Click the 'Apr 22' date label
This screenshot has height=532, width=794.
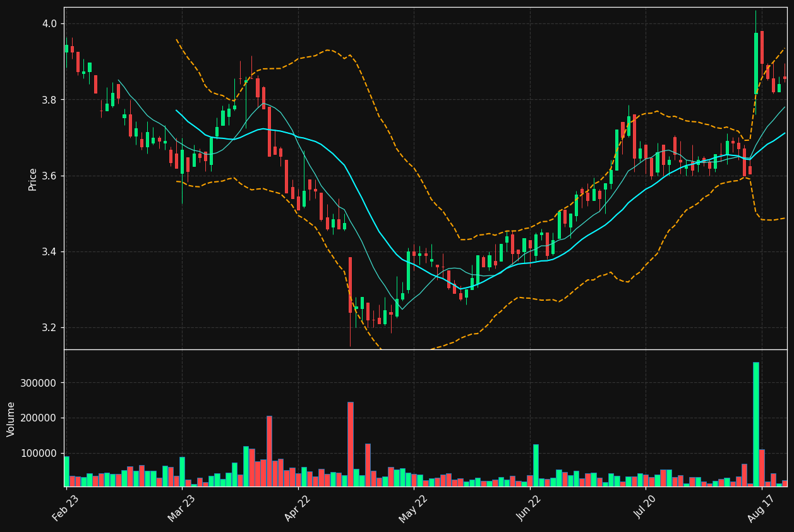coord(298,508)
